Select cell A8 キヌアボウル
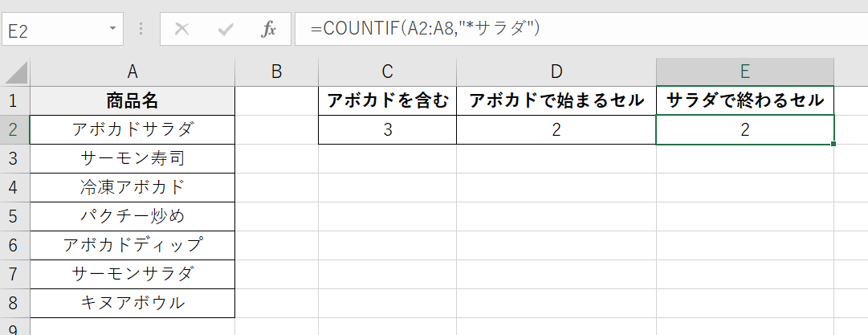868x335 pixels. (132, 303)
